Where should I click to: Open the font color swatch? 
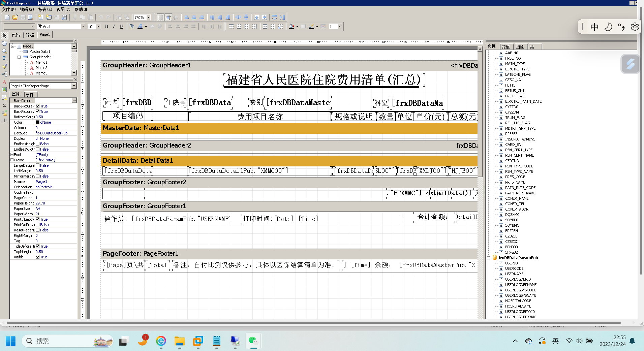coord(140,26)
